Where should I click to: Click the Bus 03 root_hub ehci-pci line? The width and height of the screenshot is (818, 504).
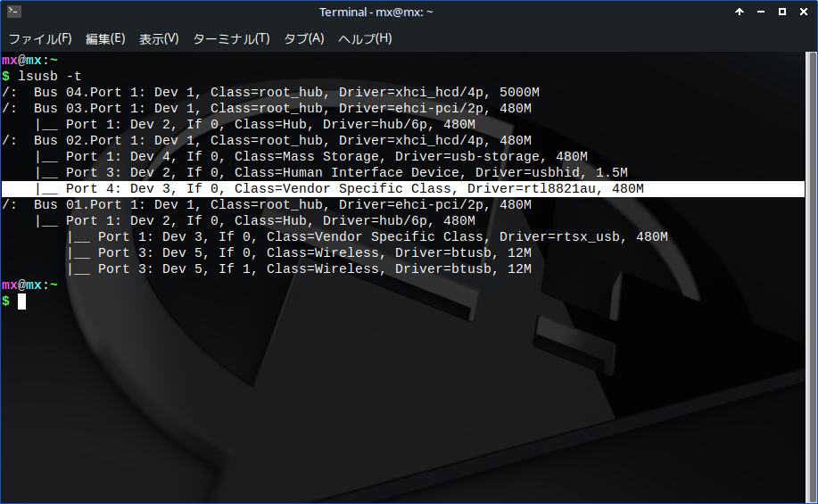pyautogui.click(x=266, y=109)
